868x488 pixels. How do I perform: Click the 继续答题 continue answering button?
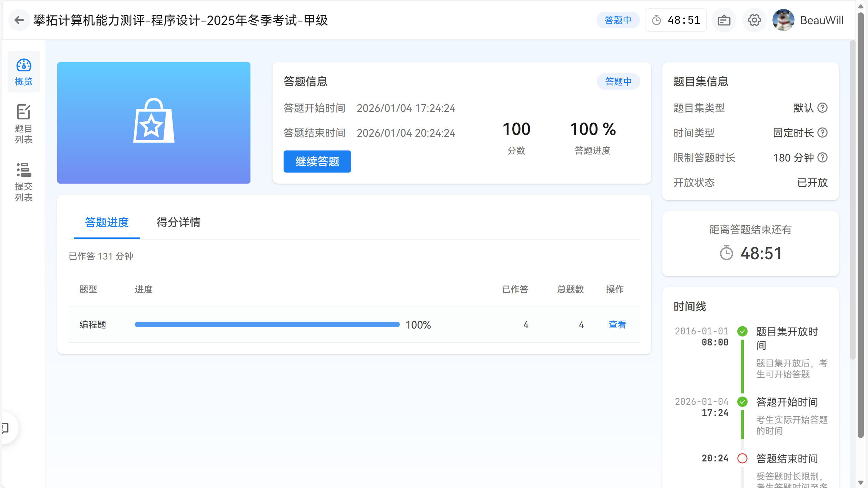[x=317, y=162]
